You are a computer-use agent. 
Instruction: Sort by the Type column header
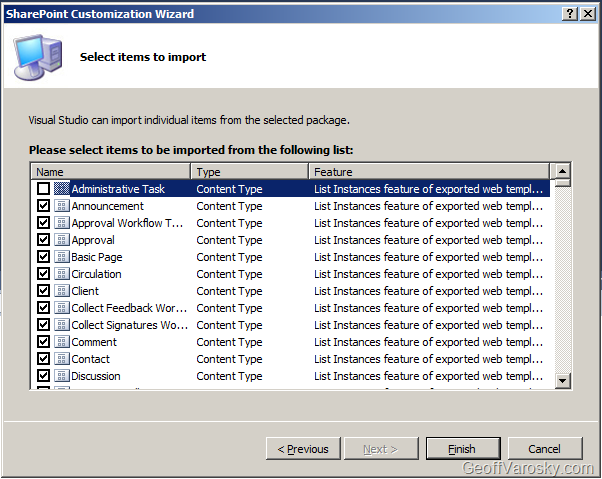(250, 172)
